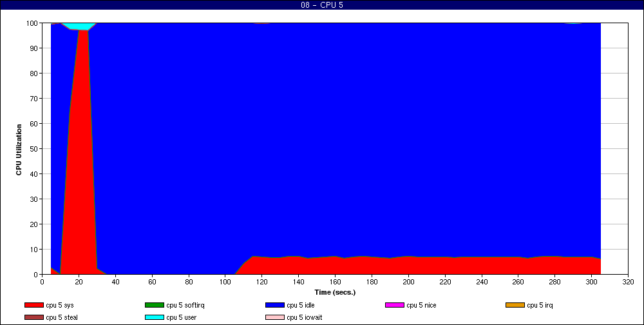Click the pink cpu 5 iowait legend swatch
The width and height of the screenshot is (644, 325).
point(275,318)
